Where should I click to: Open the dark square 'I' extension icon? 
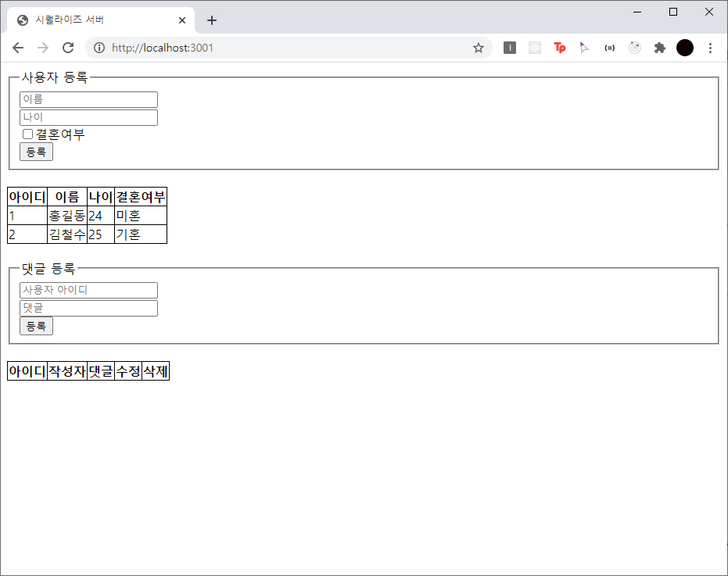510,48
